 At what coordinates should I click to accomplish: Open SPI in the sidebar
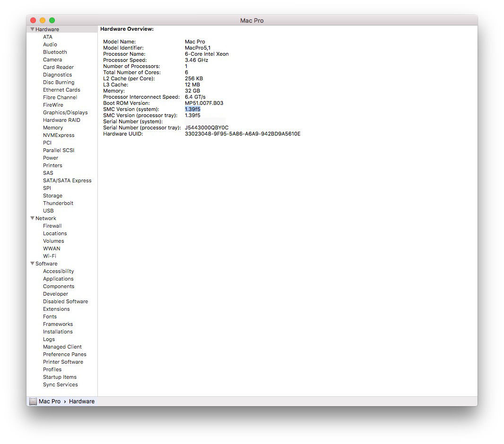click(47, 188)
